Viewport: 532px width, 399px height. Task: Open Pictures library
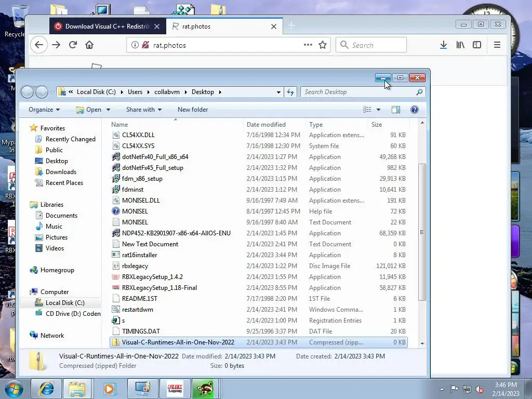coord(51,237)
